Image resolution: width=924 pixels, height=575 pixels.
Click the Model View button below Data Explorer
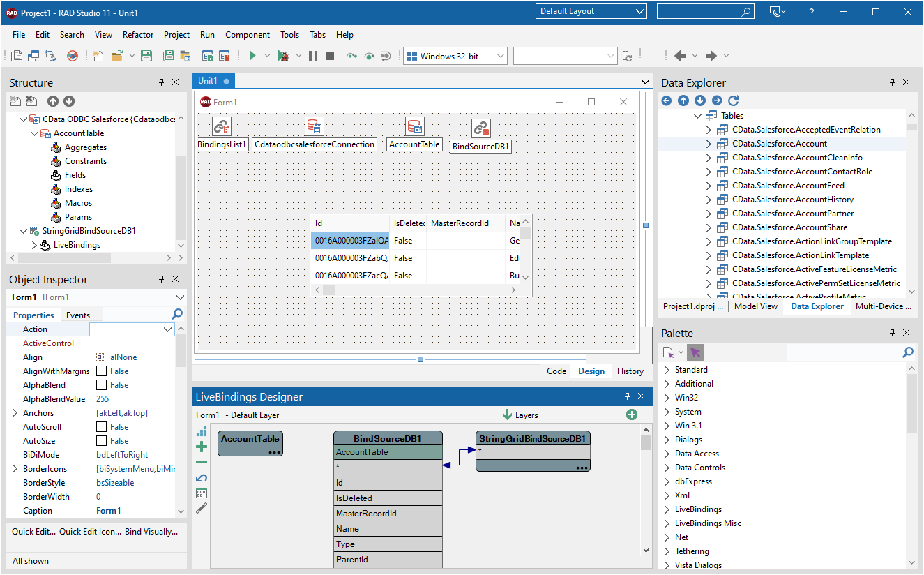(756, 306)
